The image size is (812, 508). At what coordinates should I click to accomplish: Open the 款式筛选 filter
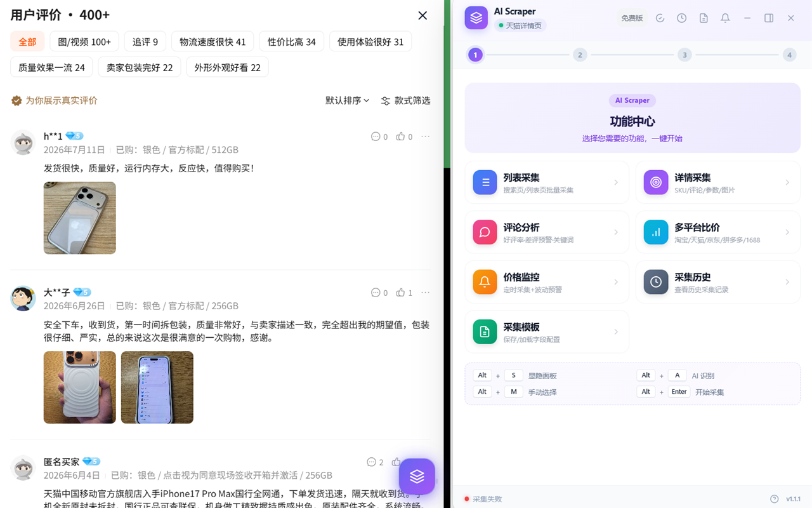(405, 100)
